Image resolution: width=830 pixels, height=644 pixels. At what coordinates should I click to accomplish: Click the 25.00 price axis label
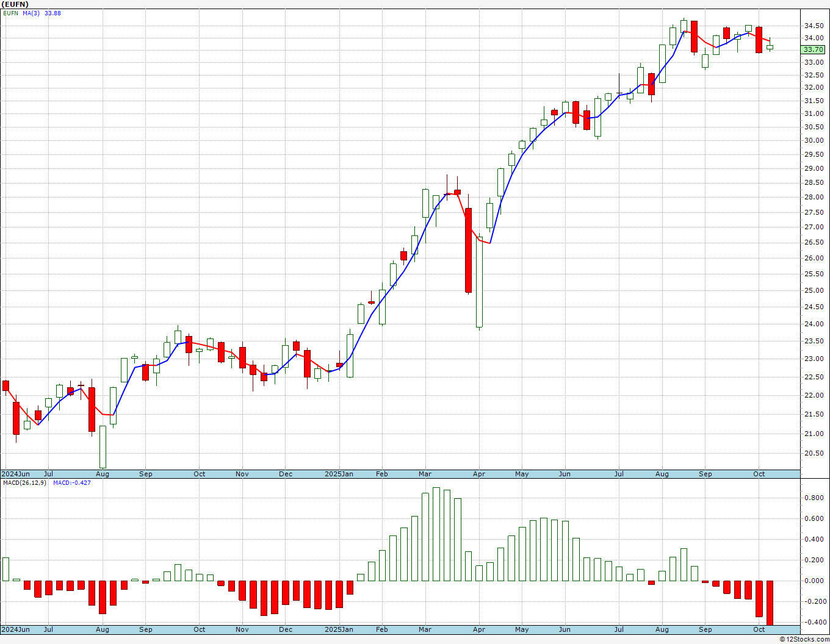click(x=814, y=291)
